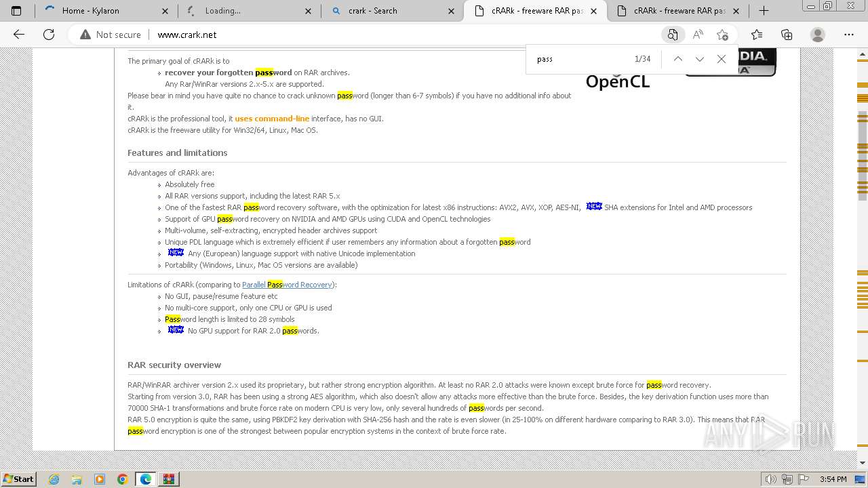Click the 'Absolutely free' list item

(x=189, y=184)
